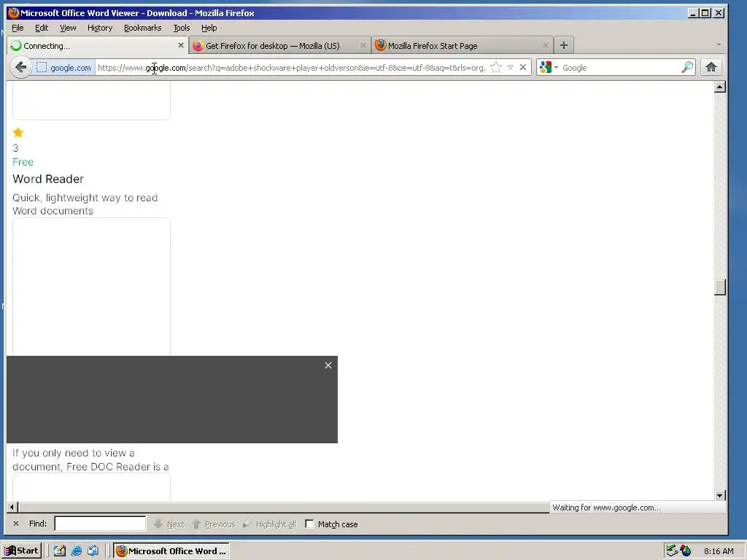Click the site identity icon next to google.com
This screenshot has width=747, height=560.
point(42,68)
